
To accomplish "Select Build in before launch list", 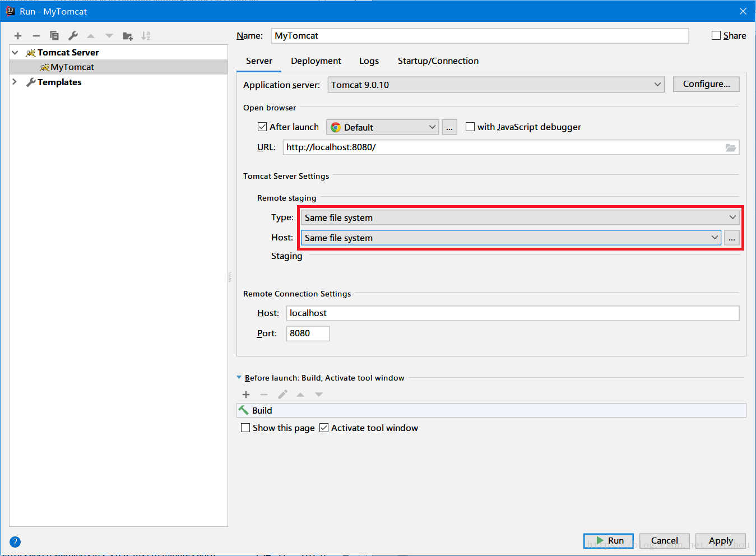I will [491, 410].
